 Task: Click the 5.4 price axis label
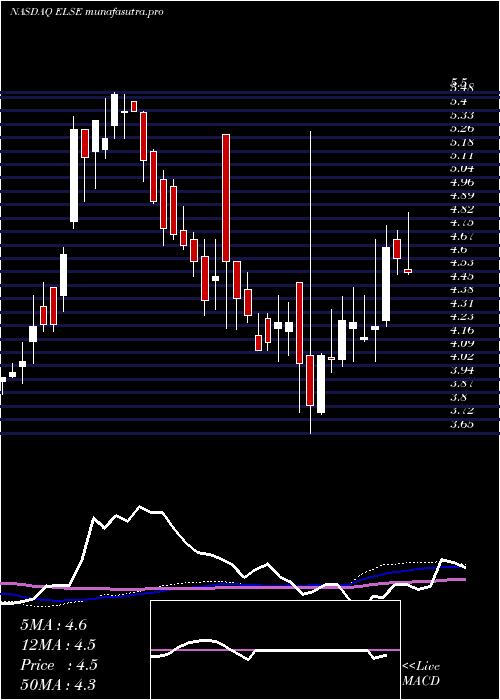point(458,102)
